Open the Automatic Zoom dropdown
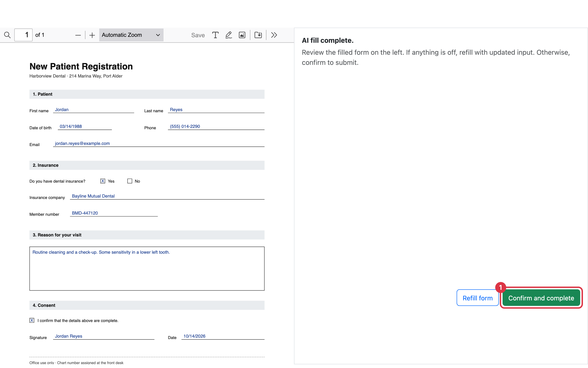The width and height of the screenshot is (588, 368). pyautogui.click(x=131, y=35)
